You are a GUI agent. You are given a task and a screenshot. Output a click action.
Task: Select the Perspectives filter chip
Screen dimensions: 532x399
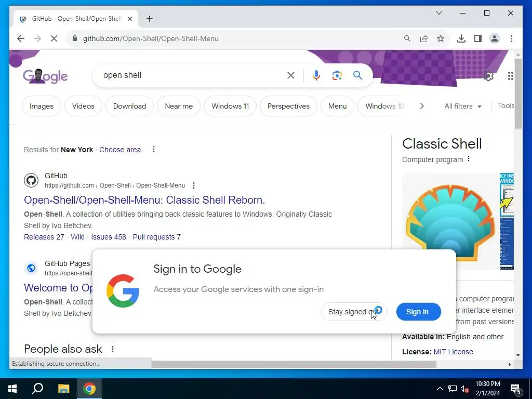click(x=288, y=106)
